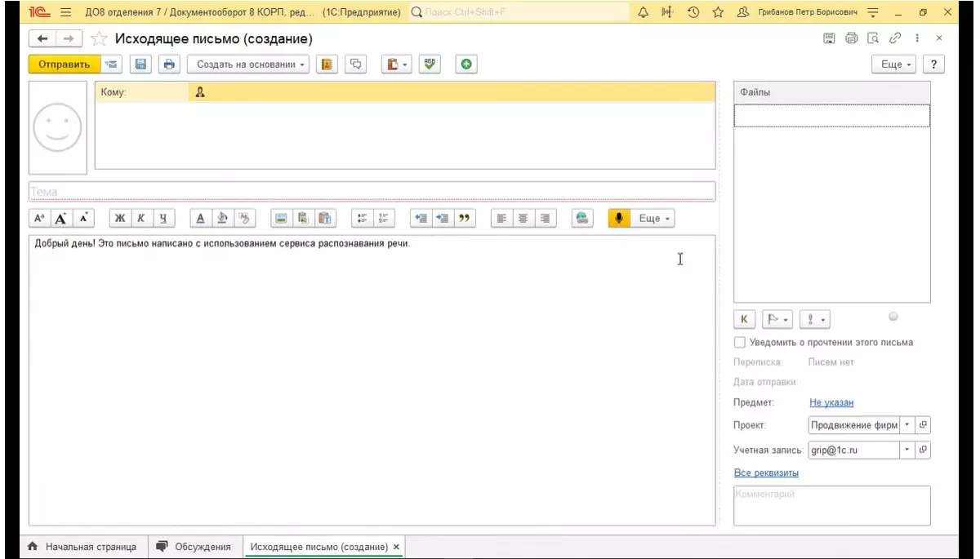Screen dimensions: 980x559
Task: Go to the Начальная страница tab
Action: 82,547
